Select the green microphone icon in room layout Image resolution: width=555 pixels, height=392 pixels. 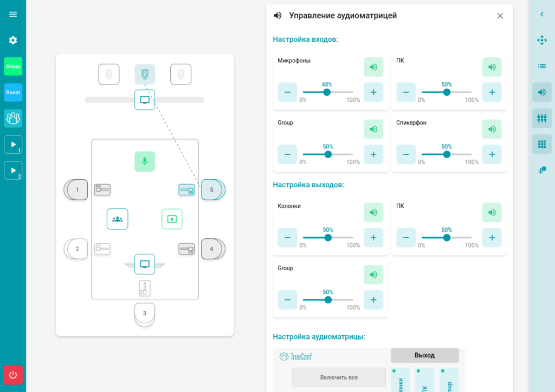pos(145,162)
